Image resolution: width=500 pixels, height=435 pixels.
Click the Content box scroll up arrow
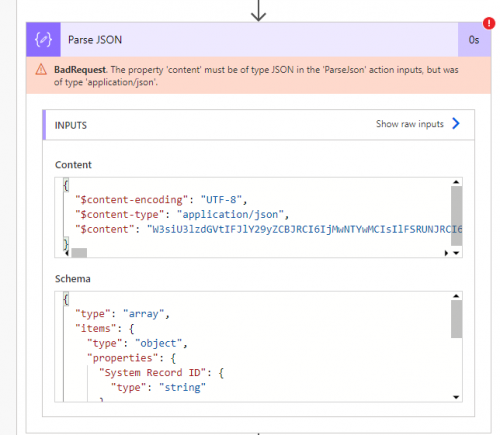(456, 182)
